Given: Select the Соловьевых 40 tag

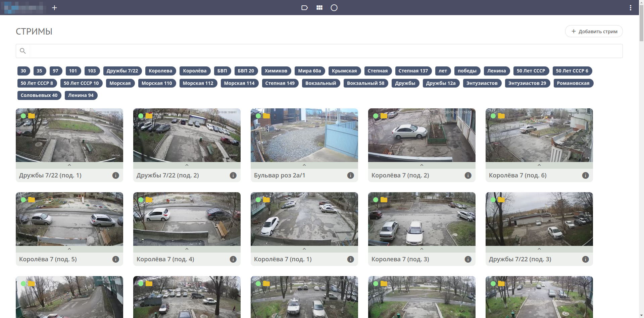Looking at the screenshot, I should click(x=39, y=95).
